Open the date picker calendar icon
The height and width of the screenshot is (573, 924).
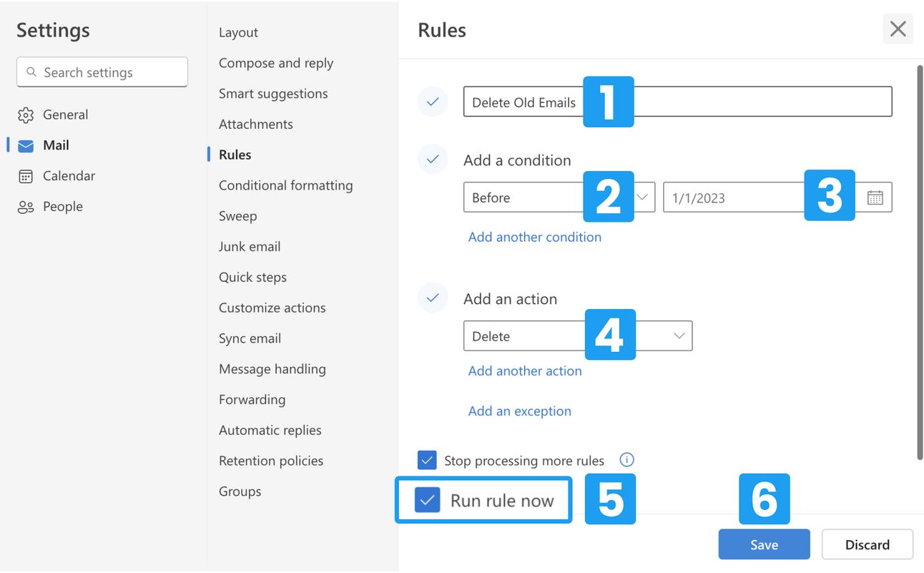875,198
